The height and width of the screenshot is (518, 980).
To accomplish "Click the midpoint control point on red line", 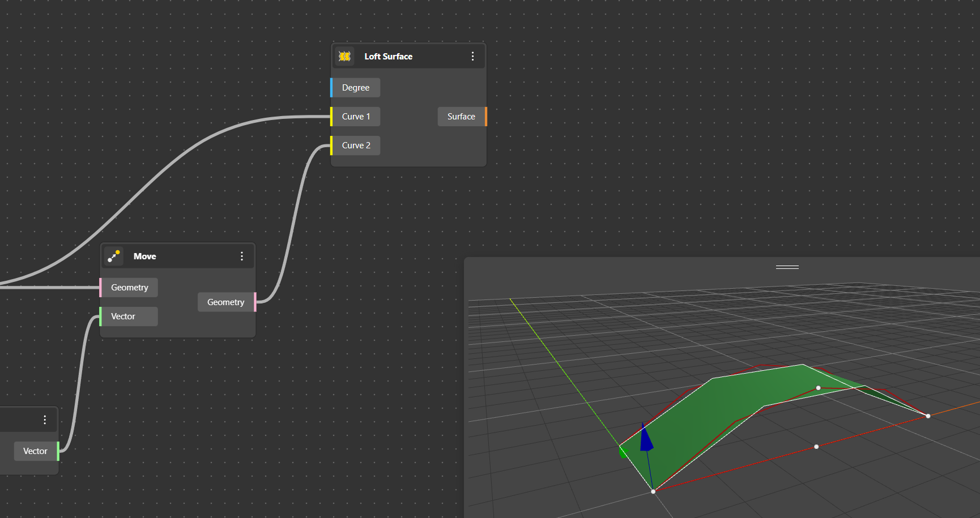I will [816, 447].
